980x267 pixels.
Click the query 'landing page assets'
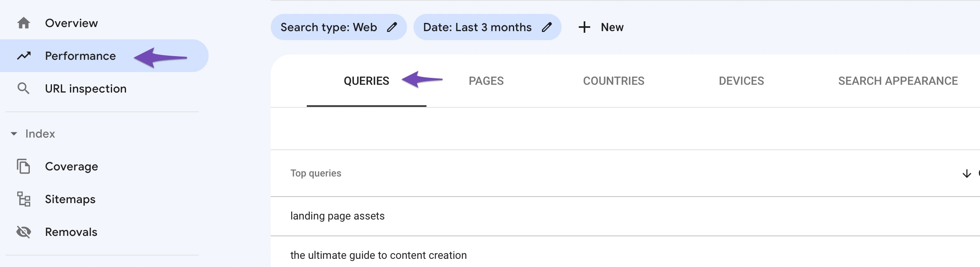[x=337, y=216]
